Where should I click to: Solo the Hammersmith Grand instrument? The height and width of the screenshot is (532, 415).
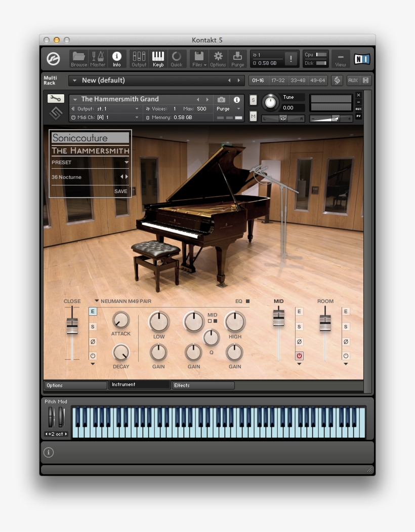coord(253,100)
